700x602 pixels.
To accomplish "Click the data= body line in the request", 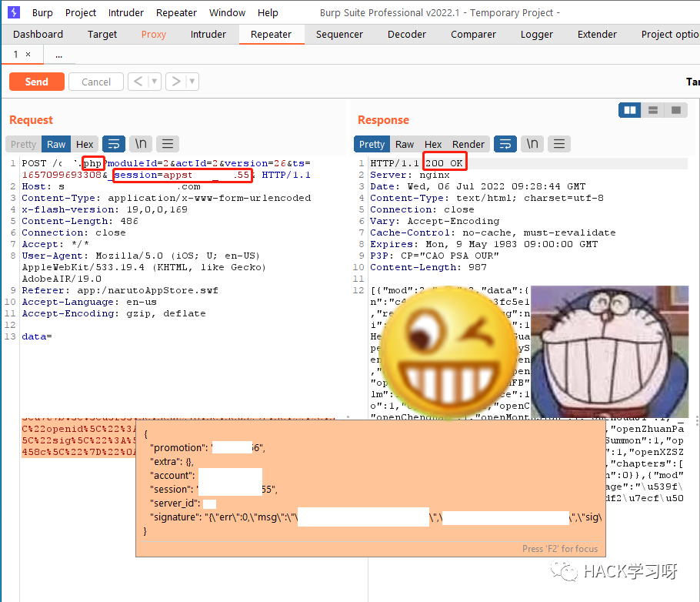I will click(37, 336).
